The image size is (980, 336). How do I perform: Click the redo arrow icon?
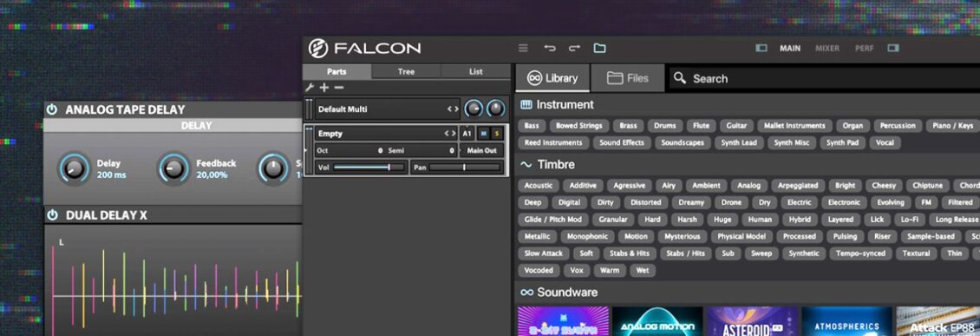pos(574,48)
